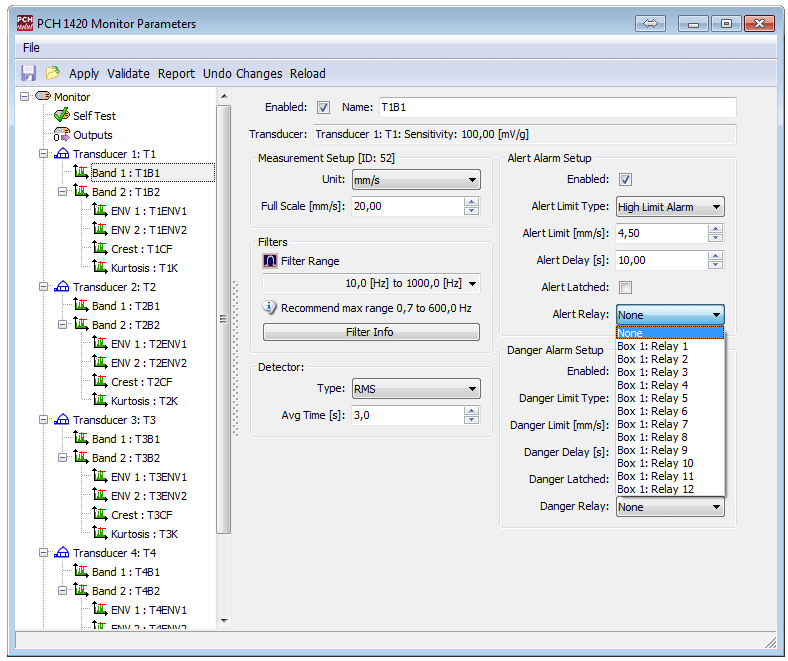
Task: Click Reload in the toolbar
Action: [x=308, y=73]
